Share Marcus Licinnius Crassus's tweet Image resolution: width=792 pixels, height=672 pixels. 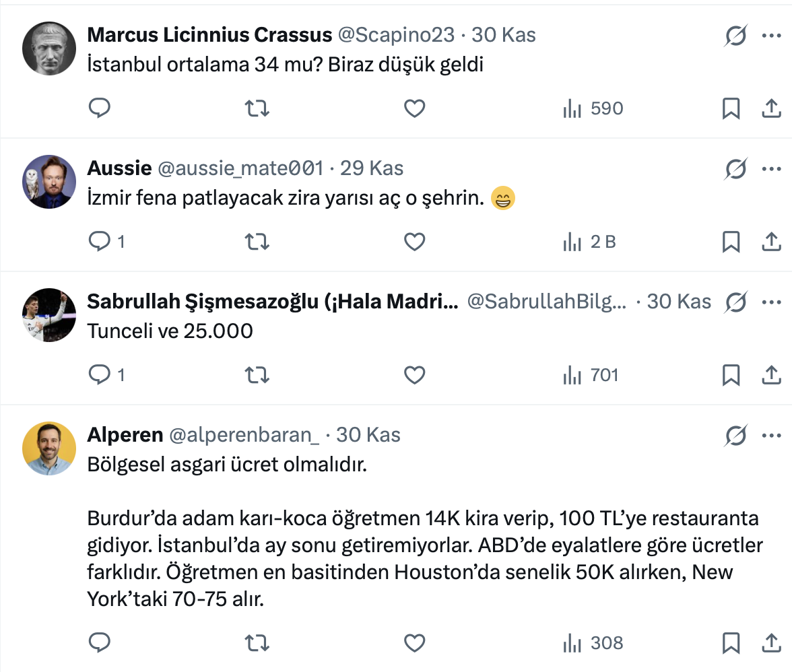771,108
